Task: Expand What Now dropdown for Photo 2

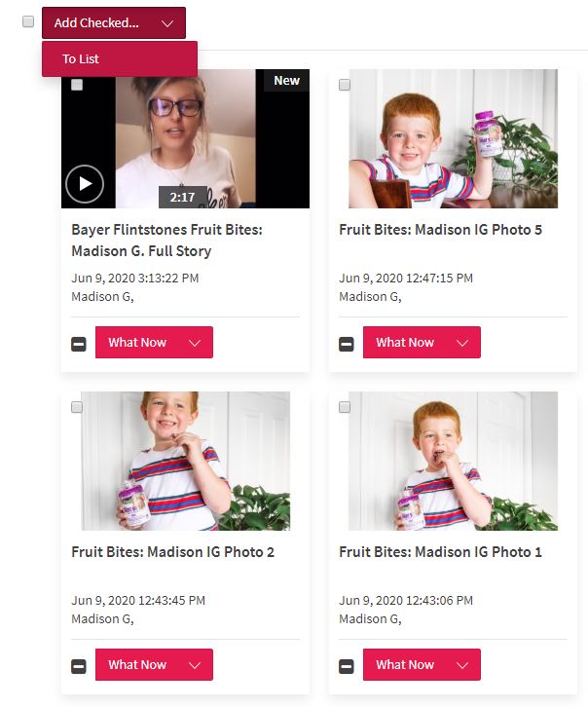Action: [154, 665]
